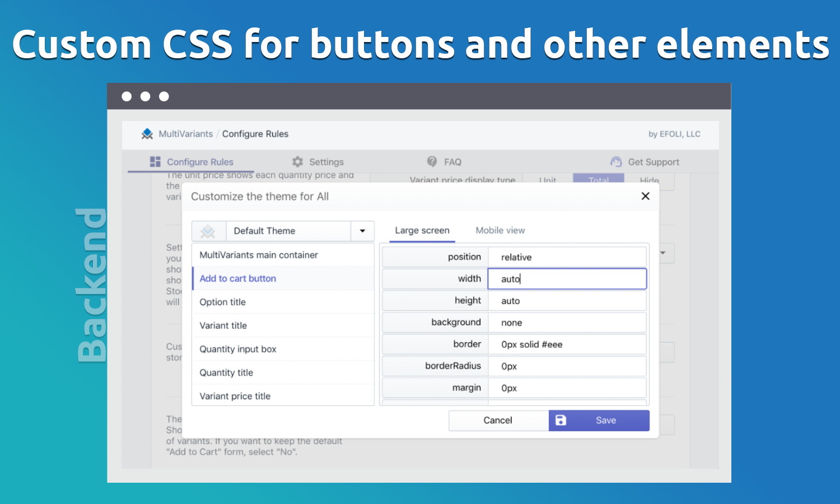
Task: Open the Settings tab
Action: [x=318, y=162]
